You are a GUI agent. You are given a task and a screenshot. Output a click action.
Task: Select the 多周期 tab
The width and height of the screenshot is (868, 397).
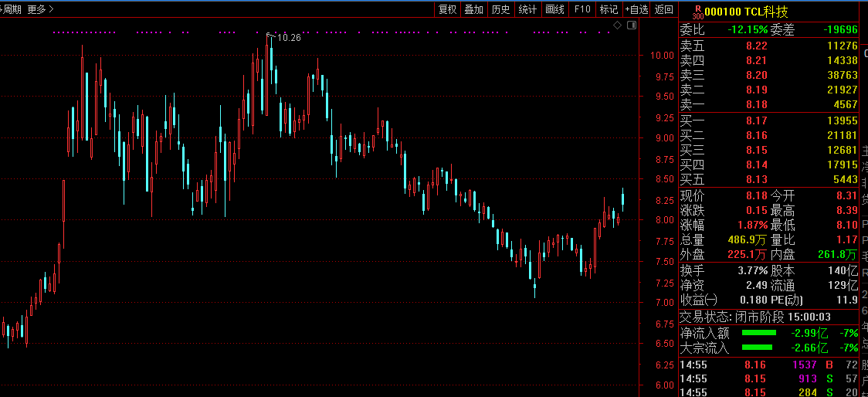11,9
